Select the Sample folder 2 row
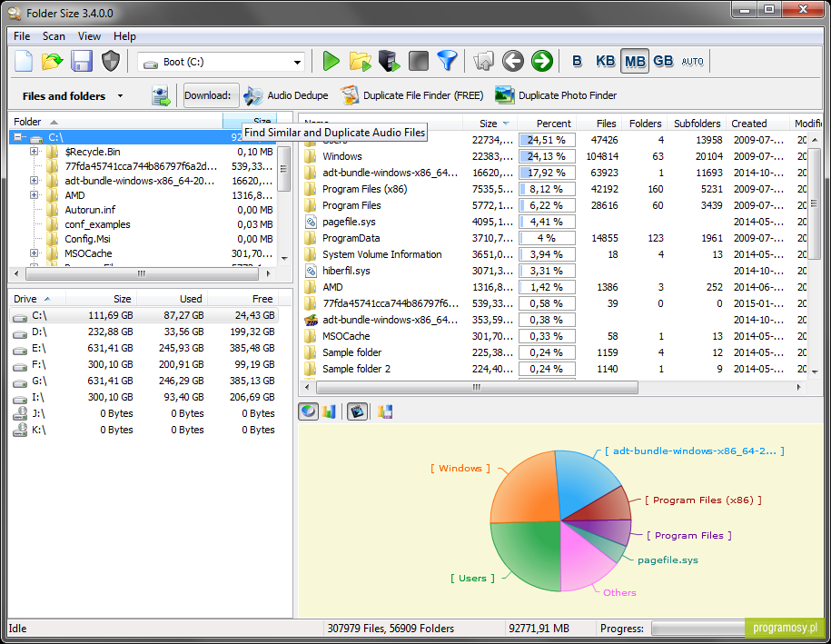831x644 pixels. 554,369
